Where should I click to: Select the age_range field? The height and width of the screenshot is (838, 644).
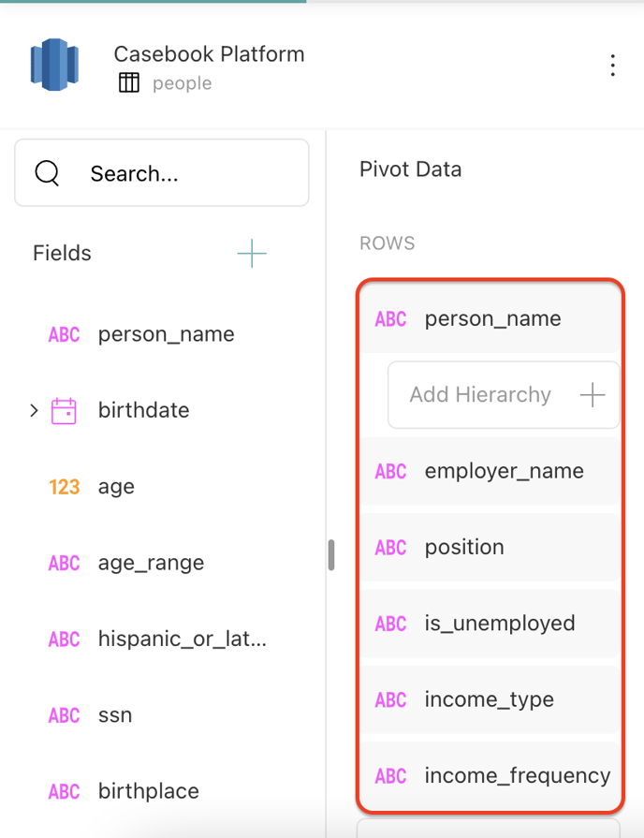(x=151, y=563)
